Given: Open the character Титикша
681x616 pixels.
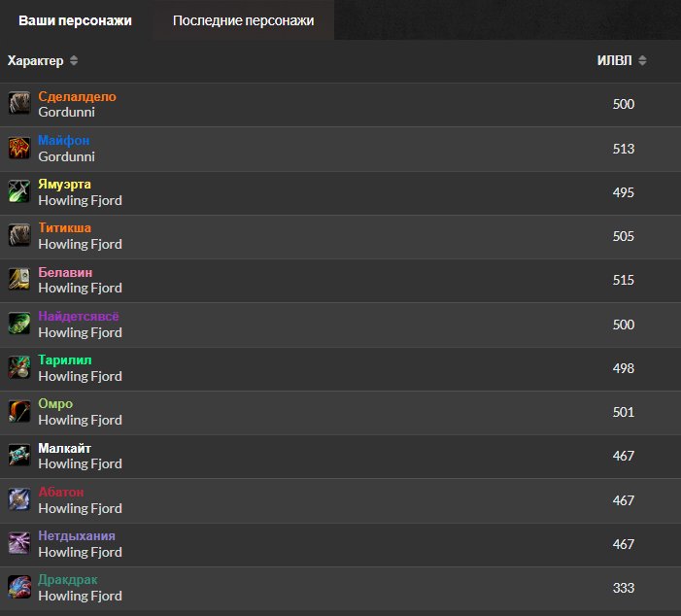Looking at the screenshot, I should pos(65,228).
